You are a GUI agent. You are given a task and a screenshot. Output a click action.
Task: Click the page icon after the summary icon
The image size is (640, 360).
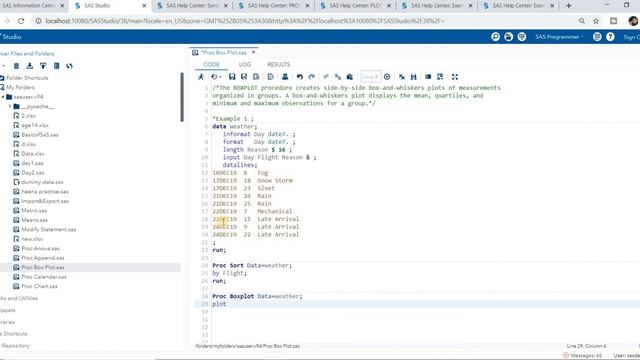click(270, 77)
